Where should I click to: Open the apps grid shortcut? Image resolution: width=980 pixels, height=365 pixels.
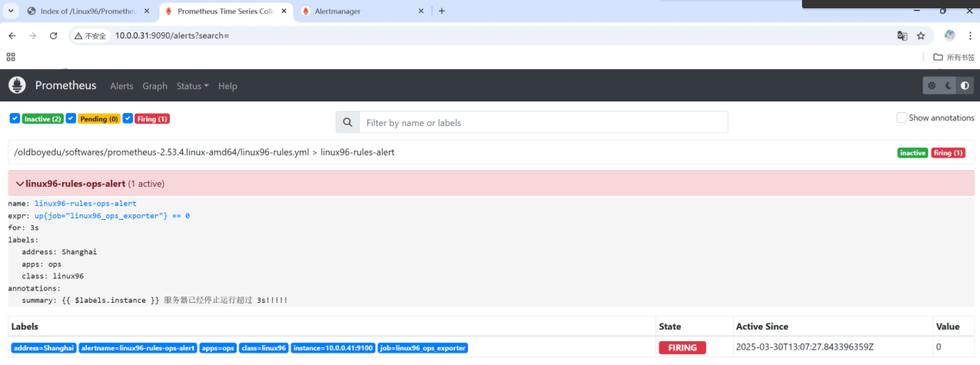pos(11,57)
